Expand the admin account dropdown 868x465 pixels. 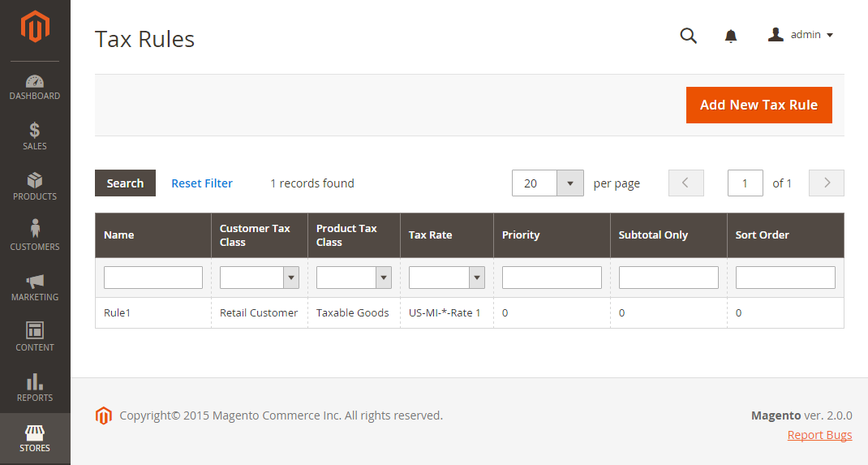pos(801,35)
